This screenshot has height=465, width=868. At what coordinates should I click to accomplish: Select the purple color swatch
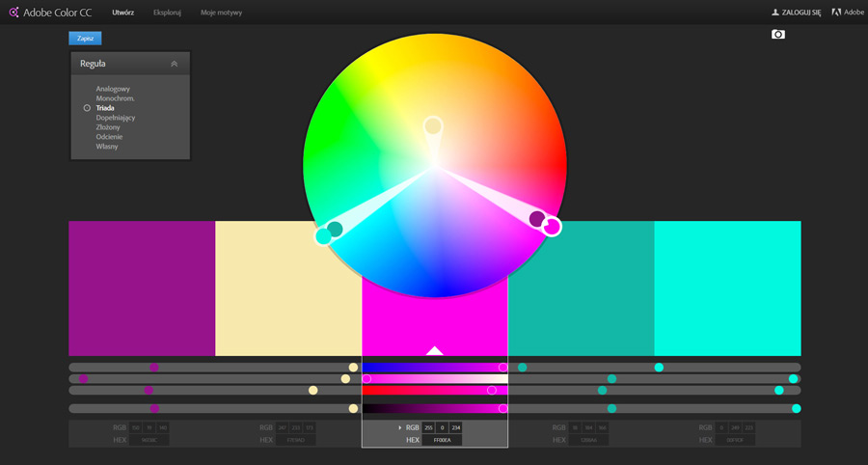click(x=142, y=288)
